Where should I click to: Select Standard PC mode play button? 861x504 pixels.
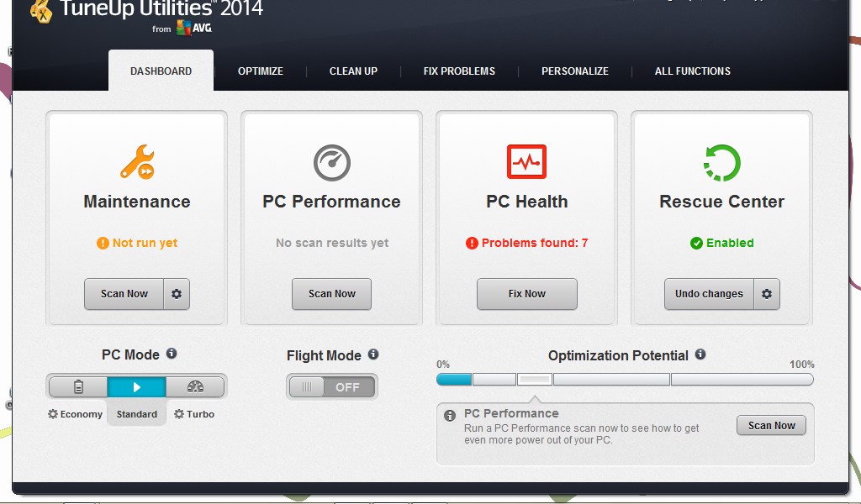pos(137,387)
